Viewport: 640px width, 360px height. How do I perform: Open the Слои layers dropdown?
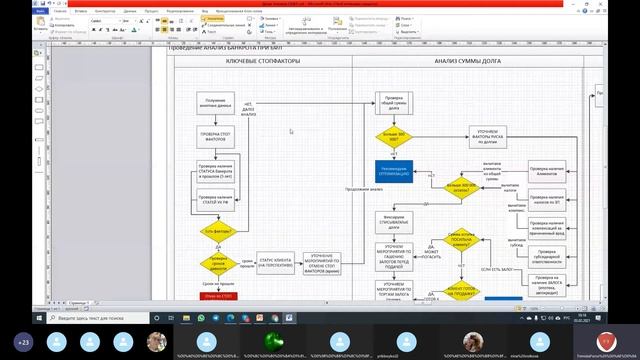404,25
